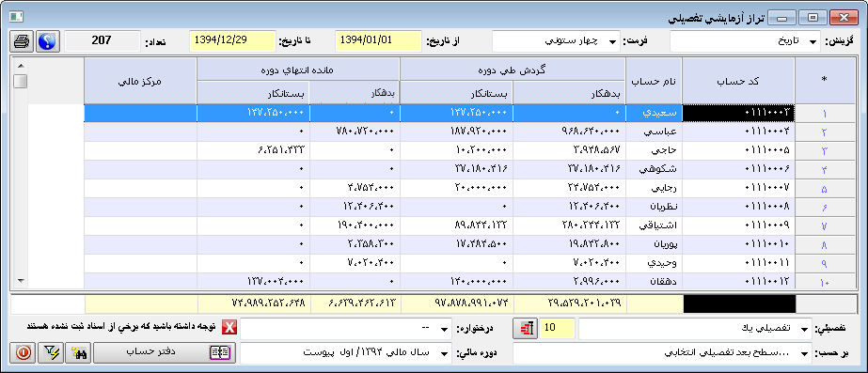Screen dimensions: 868x373
Task: Click the debit turnover cell in عباسي row
Action: (570, 132)
